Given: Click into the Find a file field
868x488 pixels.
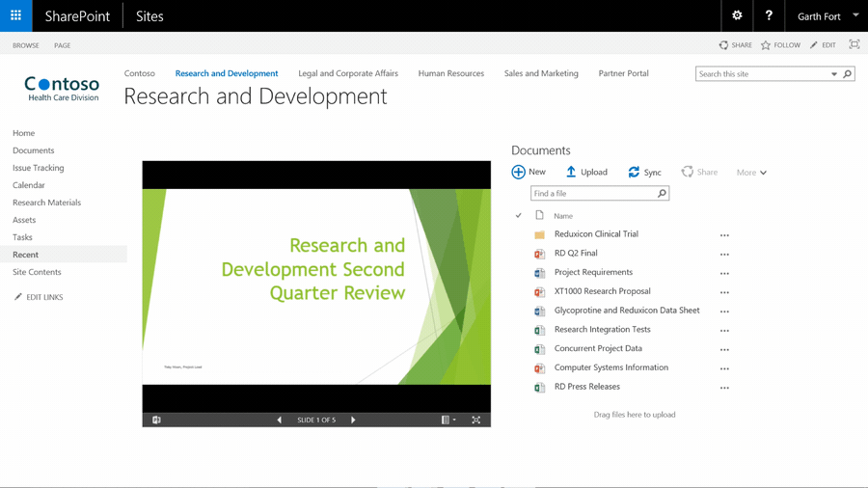Looking at the screenshot, I should tap(592, 194).
